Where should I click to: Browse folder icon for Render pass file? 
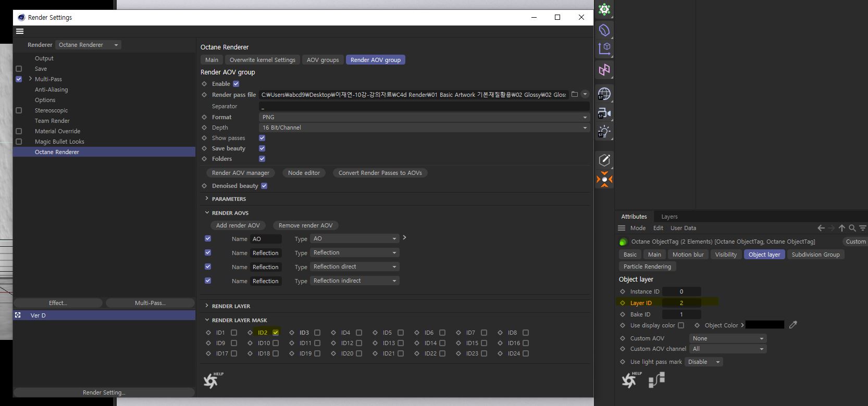coord(574,94)
